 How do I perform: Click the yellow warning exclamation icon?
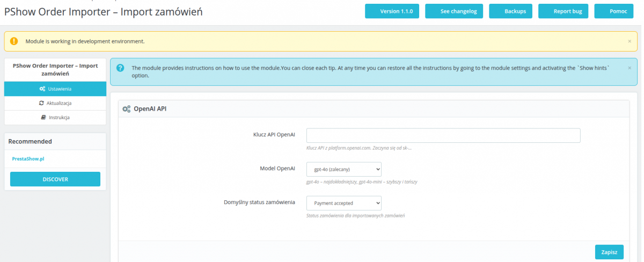(x=14, y=41)
